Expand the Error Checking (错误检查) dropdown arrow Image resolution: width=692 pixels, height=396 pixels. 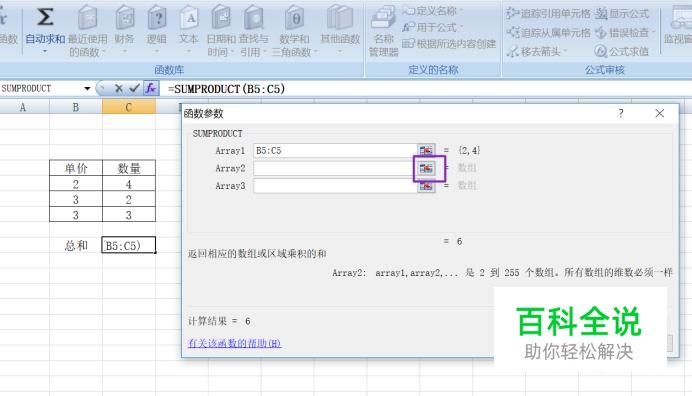[x=653, y=33]
